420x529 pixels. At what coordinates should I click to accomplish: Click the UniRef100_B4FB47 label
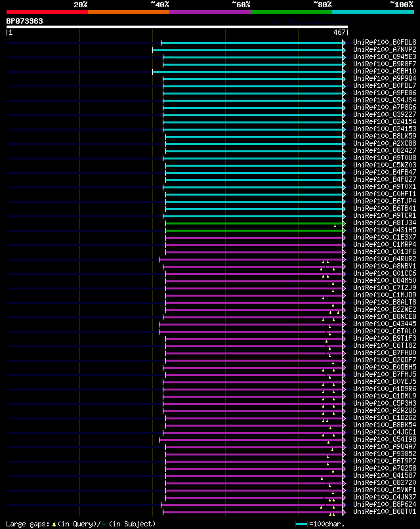pyautogui.click(x=385, y=172)
